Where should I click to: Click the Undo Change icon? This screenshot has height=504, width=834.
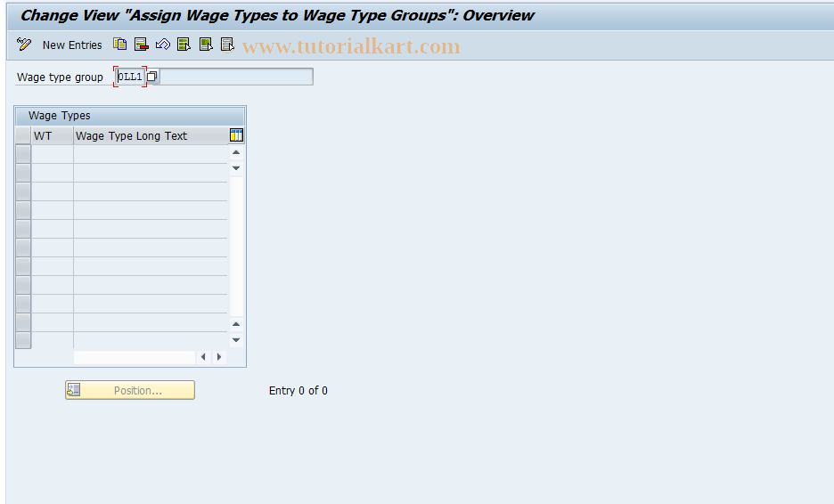tap(163, 45)
